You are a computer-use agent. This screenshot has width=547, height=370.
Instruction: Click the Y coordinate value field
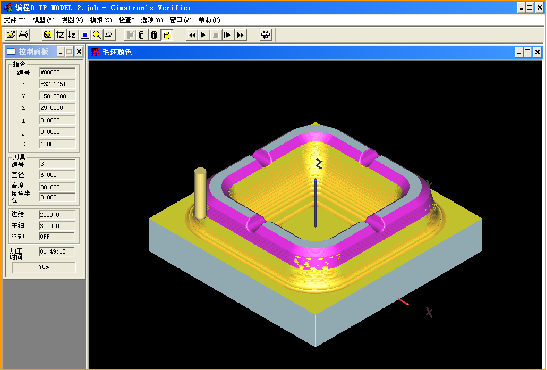tap(57, 96)
